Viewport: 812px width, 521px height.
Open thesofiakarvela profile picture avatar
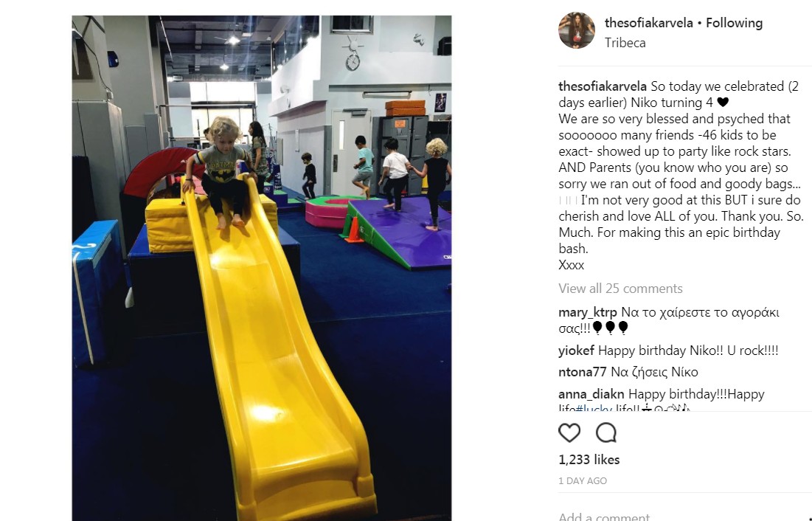(577, 30)
